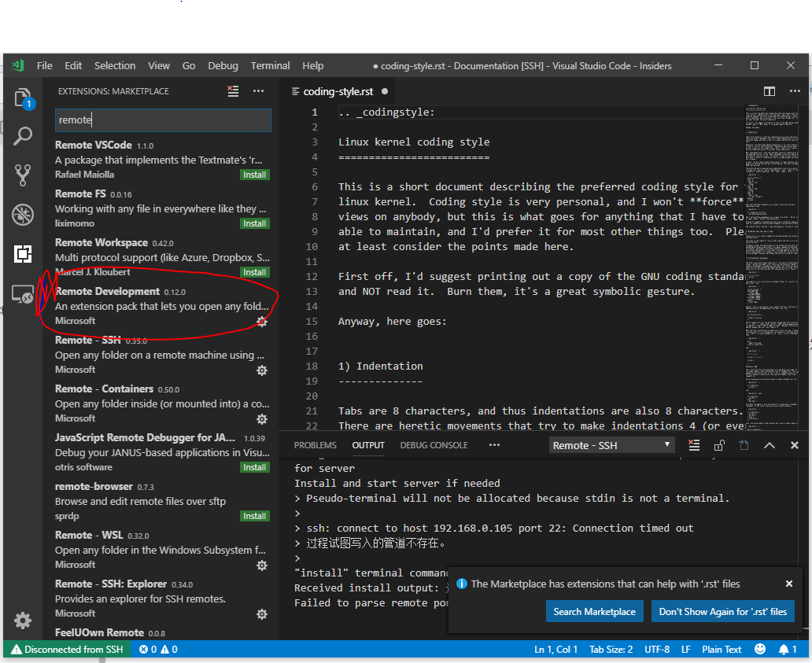Open the Search view in the activity bar
812x663 pixels.
[22, 135]
